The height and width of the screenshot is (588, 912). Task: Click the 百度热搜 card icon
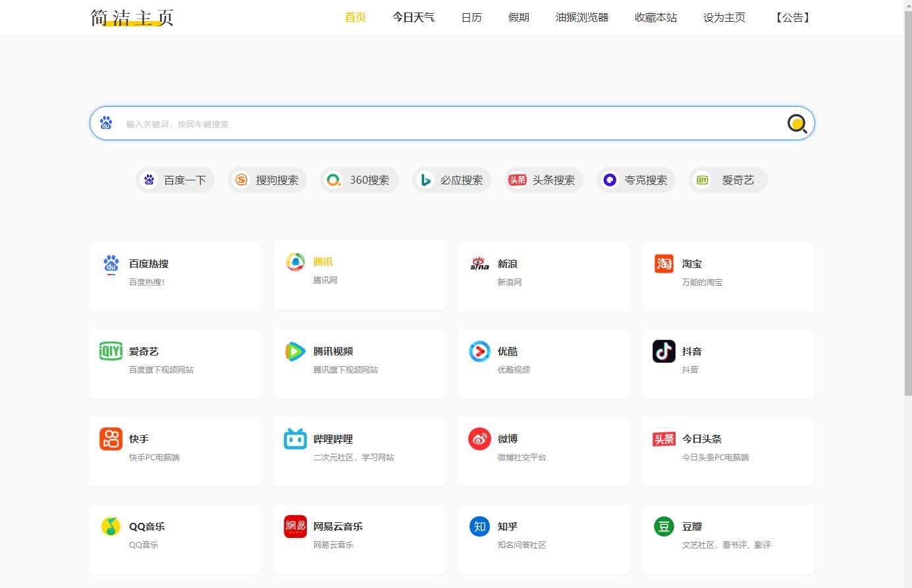click(x=111, y=264)
